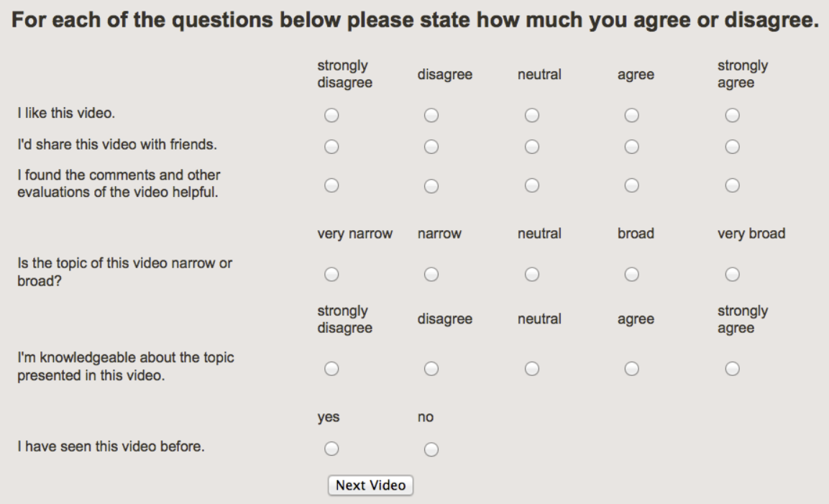Image resolution: width=829 pixels, height=504 pixels.
Task: Select 'agree' for comments and evaluations helpful
Action: 632,185
